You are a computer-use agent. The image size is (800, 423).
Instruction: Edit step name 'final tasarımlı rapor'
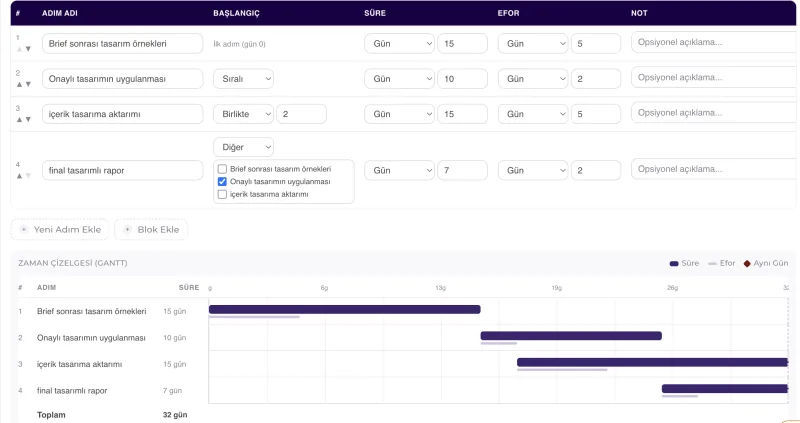[x=122, y=170]
